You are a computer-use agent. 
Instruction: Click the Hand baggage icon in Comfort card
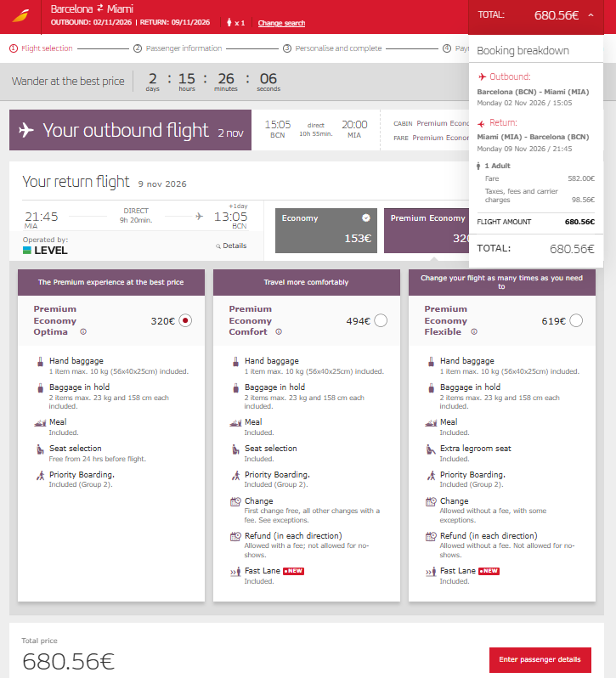coord(235,361)
